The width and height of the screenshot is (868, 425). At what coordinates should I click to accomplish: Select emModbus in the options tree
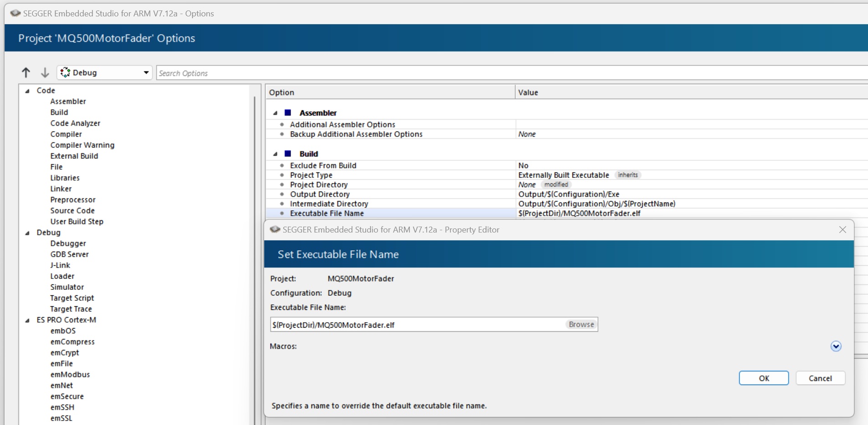coord(70,374)
